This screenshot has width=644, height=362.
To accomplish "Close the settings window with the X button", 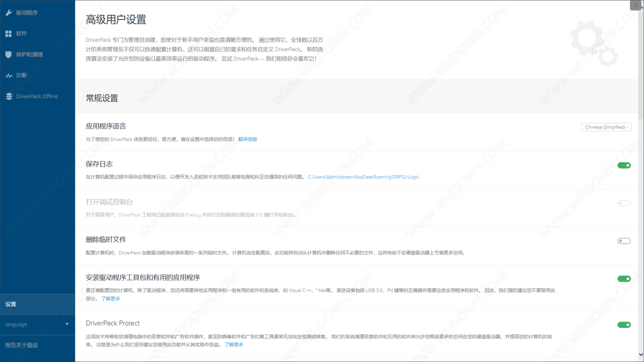I will (x=636, y=5).
